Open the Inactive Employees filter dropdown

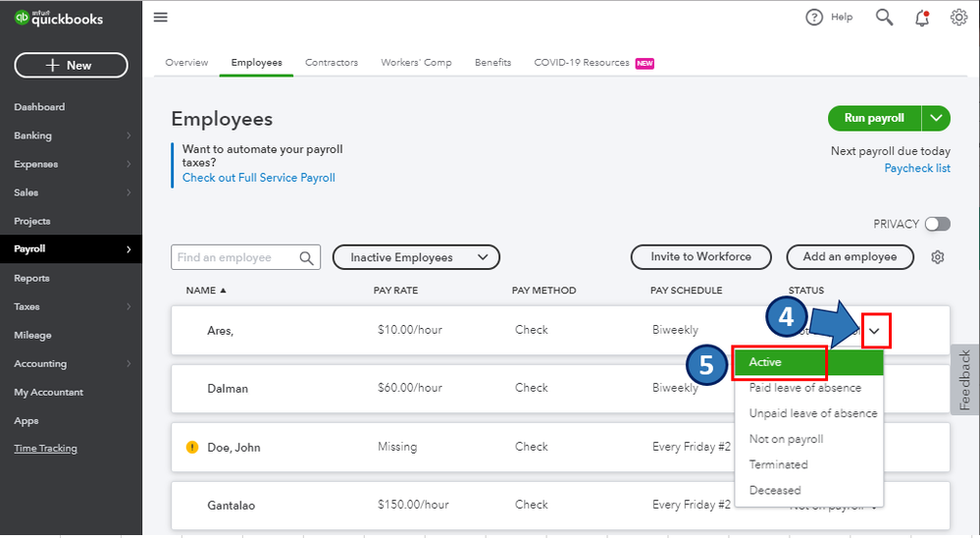pyautogui.click(x=416, y=257)
